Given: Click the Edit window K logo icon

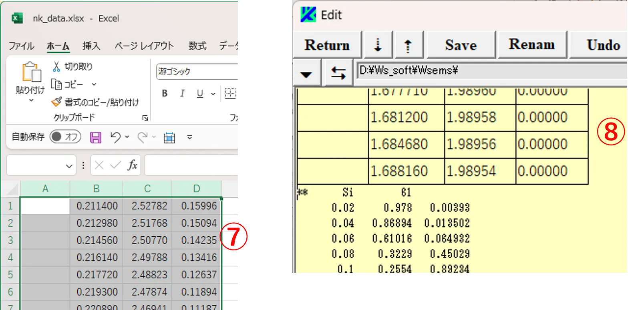Looking at the screenshot, I should coord(308,15).
